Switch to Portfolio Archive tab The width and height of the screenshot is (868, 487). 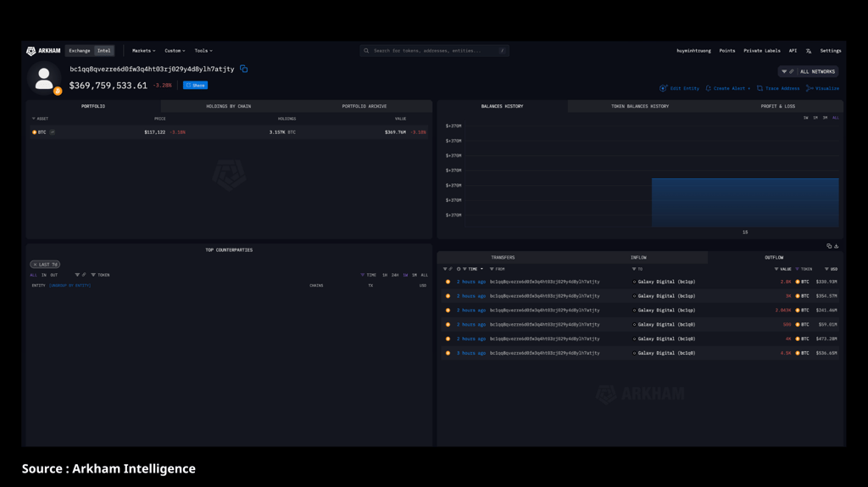tap(364, 106)
